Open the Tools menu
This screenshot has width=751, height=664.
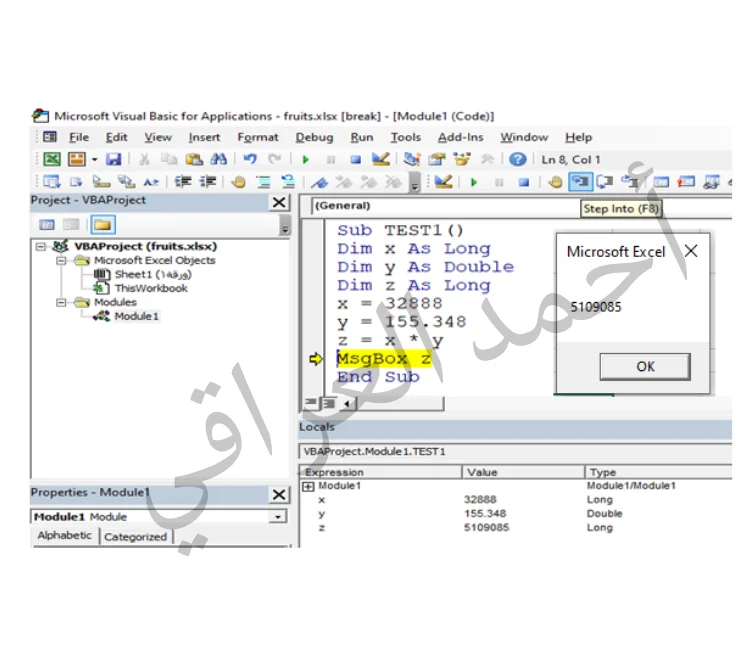click(x=405, y=137)
